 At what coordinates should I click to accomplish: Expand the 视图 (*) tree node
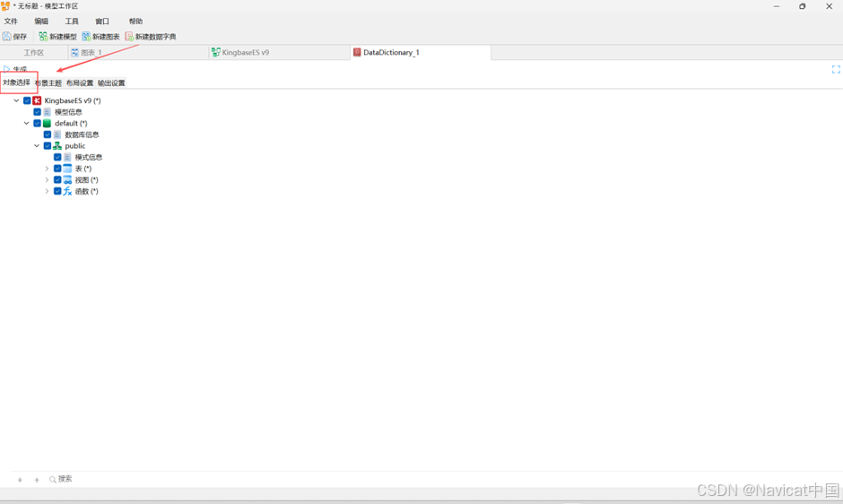pyautogui.click(x=47, y=179)
